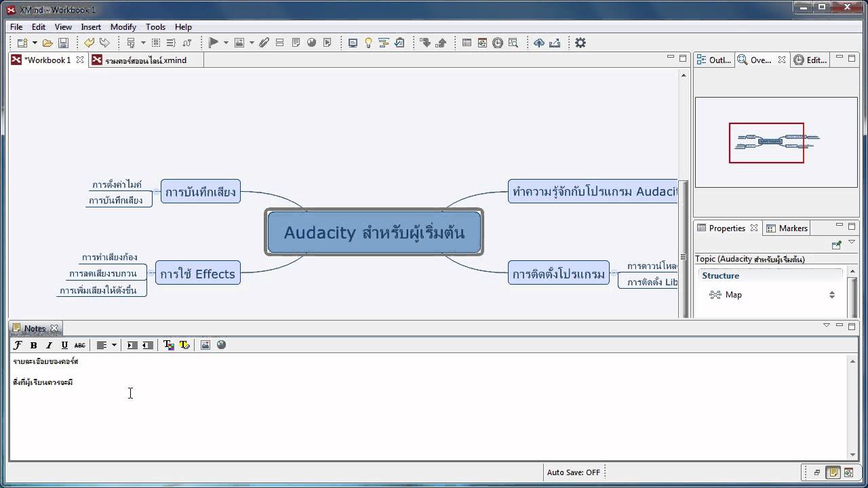Select central topic Audacity สำหรับผู้เริ่มต้น
The image size is (868, 488).
[x=374, y=232]
